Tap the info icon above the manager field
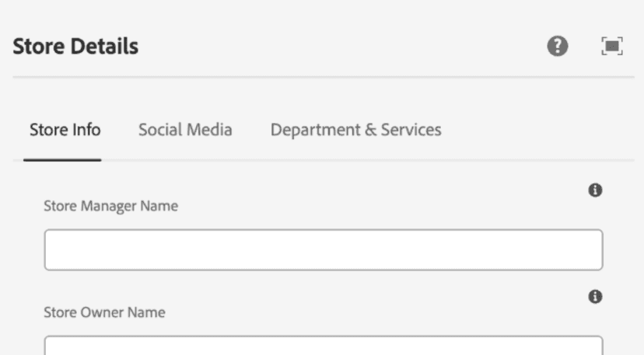The width and height of the screenshot is (644, 355). pyautogui.click(x=596, y=190)
